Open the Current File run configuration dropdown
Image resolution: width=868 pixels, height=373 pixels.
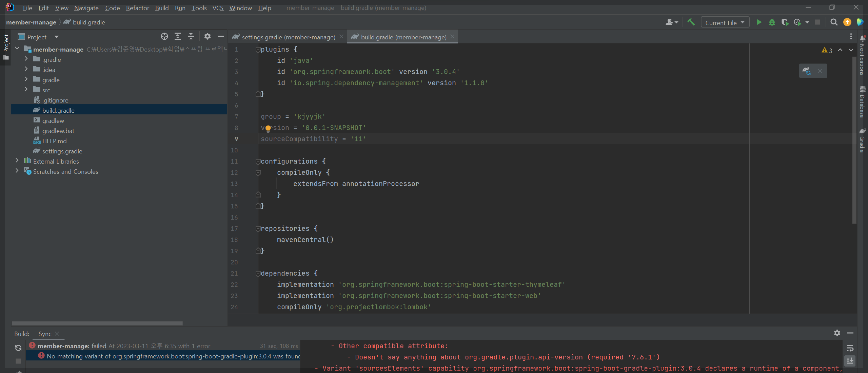pos(725,23)
